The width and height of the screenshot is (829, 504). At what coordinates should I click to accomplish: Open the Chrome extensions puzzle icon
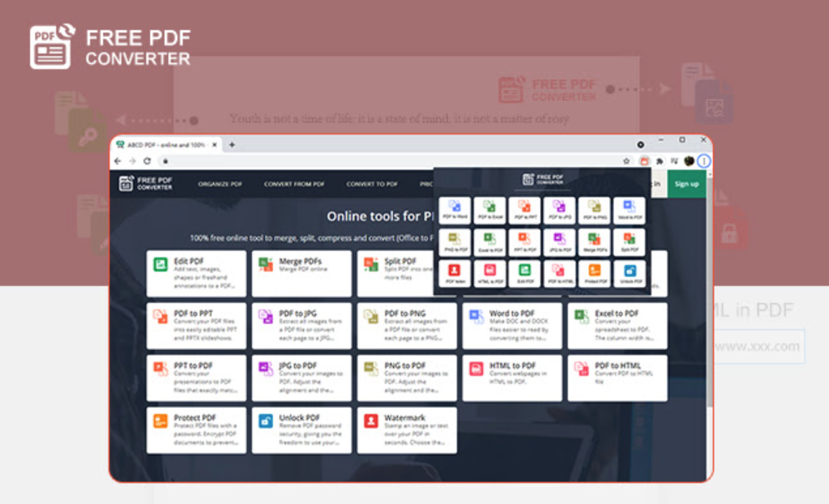[x=659, y=161]
